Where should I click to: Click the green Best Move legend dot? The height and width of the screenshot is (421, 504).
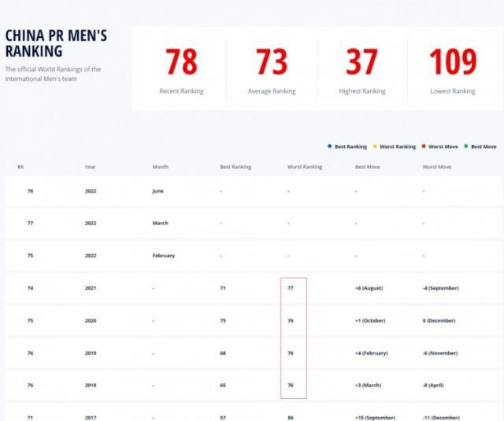tap(466, 146)
